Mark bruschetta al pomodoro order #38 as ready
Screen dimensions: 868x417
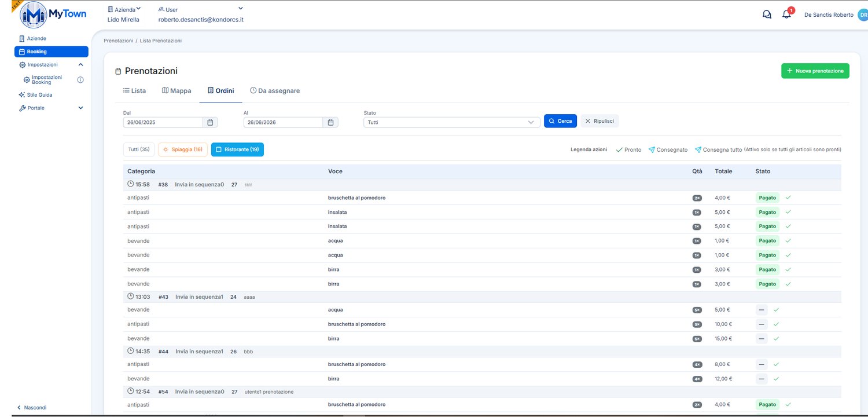pos(788,197)
